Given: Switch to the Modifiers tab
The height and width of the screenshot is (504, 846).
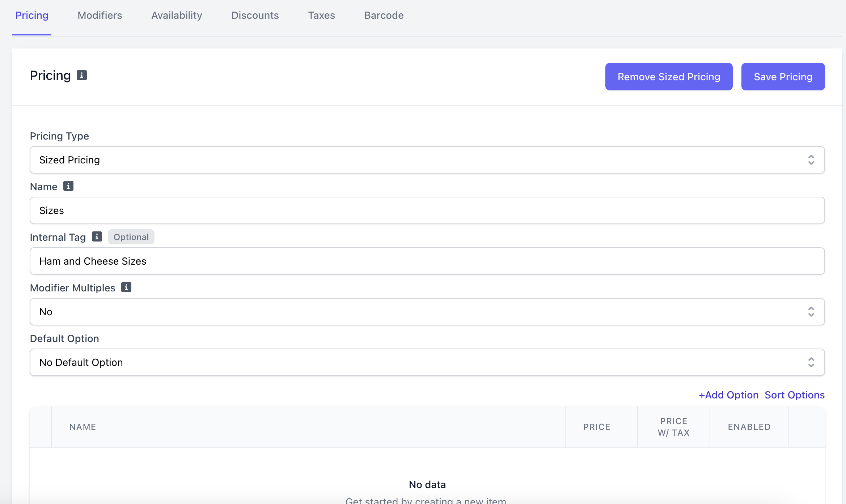Looking at the screenshot, I should (100, 15).
